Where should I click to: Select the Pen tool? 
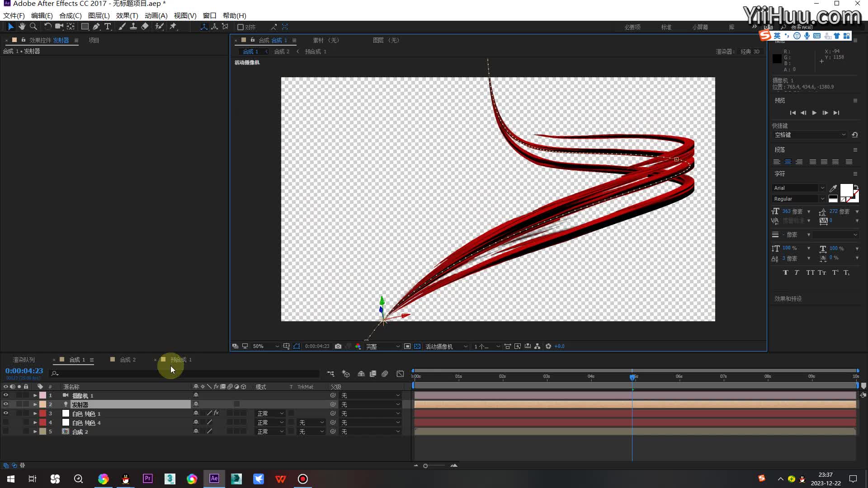[96, 27]
